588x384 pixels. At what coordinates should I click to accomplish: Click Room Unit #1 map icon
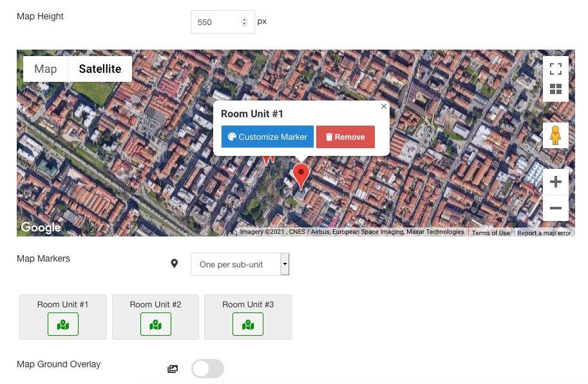pos(63,324)
